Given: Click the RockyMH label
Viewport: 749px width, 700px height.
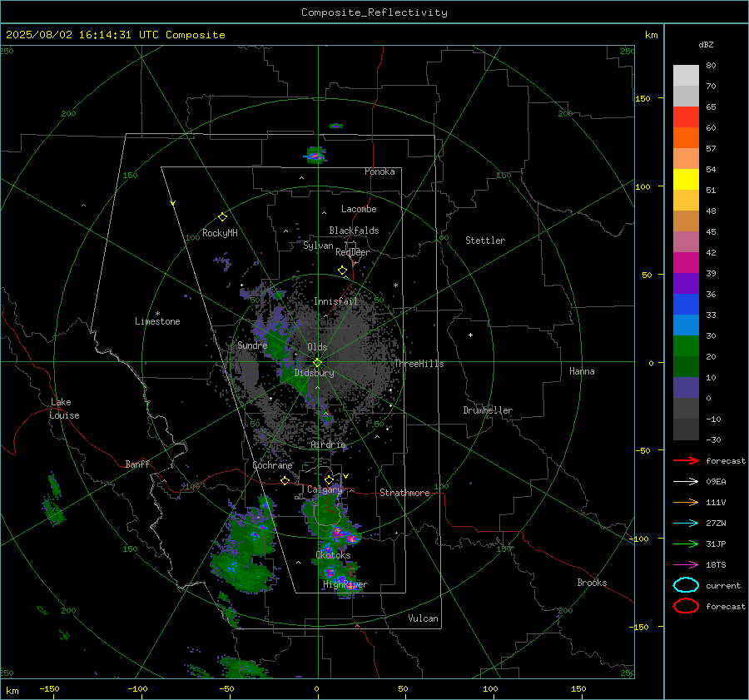Looking at the screenshot, I should point(220,233).
